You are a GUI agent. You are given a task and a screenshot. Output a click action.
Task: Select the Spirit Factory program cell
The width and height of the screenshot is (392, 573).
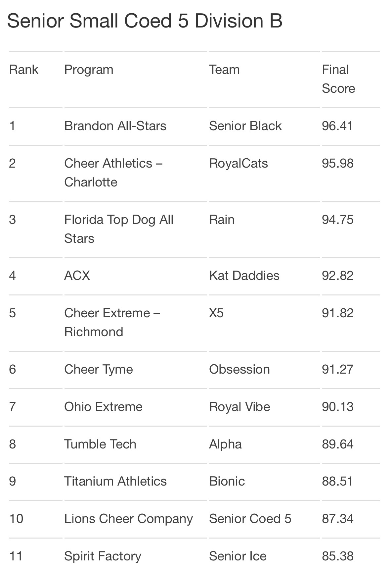[x=103, y=556]
